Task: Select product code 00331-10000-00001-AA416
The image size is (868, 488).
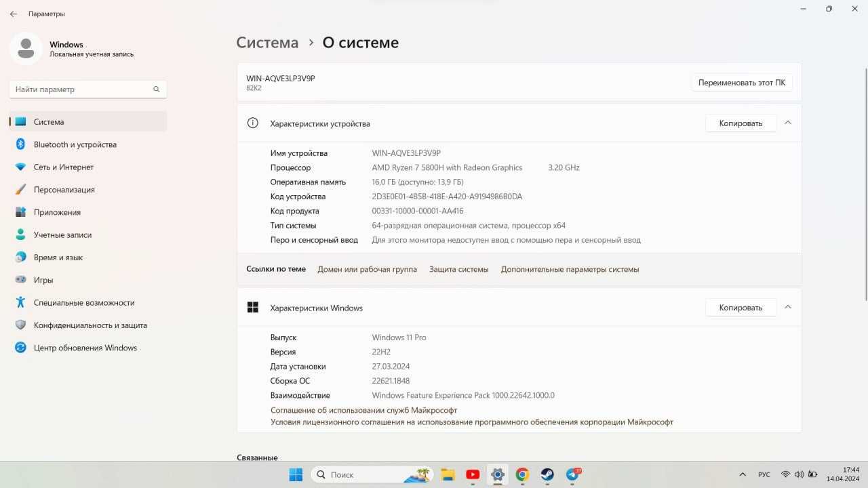Action: [x=418, y=211]
